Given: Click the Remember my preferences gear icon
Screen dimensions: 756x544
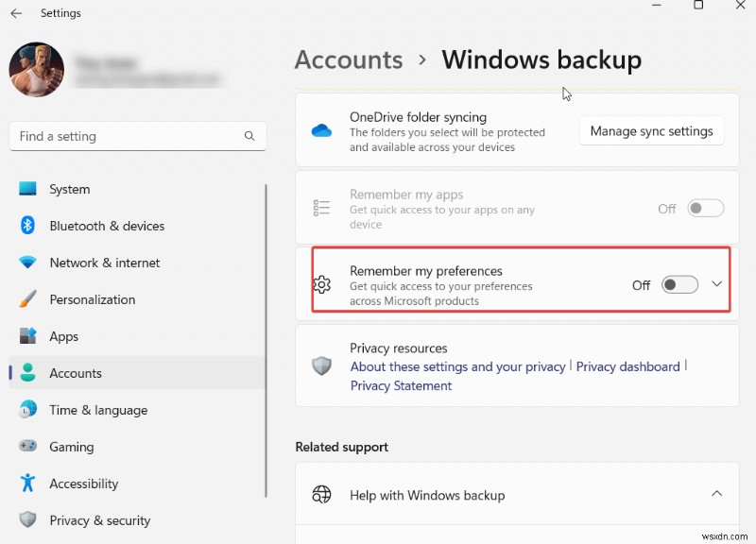Looking at the screenshot, I should pyautogui.click(x=321, y=285).
